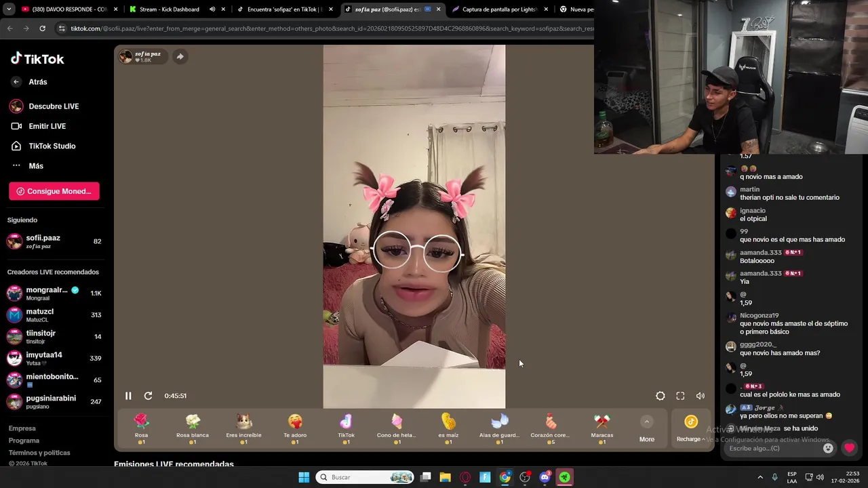Open recommended creator mientobonito
This screenshot has width=868, height=488.
pyautogui.click(x=54, y=380)
